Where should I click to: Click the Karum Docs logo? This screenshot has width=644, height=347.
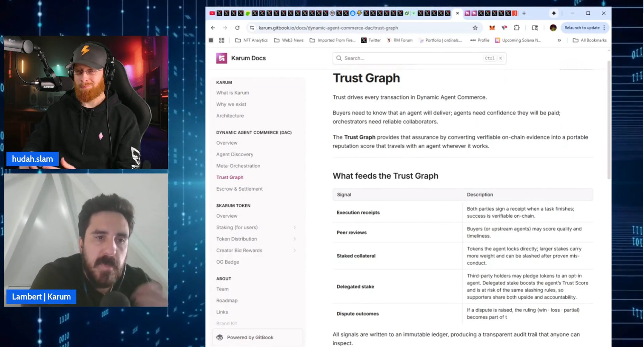click(x=221, y=58)
